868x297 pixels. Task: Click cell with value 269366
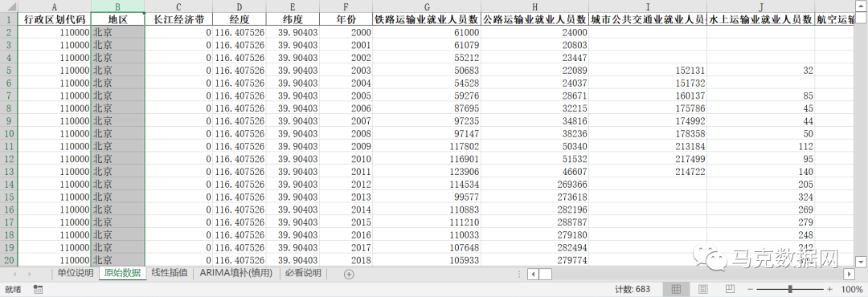pyautogui.click(x=534, y=185)
